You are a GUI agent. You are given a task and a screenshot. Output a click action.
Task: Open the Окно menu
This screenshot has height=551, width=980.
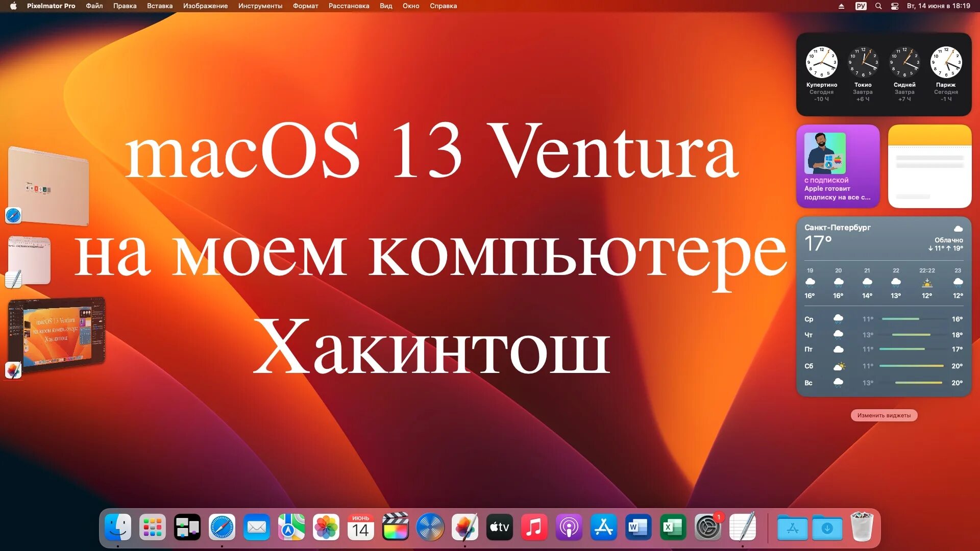[x=411, y=6]
